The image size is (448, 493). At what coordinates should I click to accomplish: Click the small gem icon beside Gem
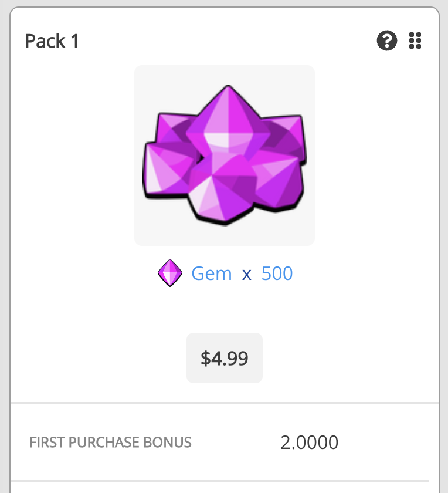(x=170, y=273)
